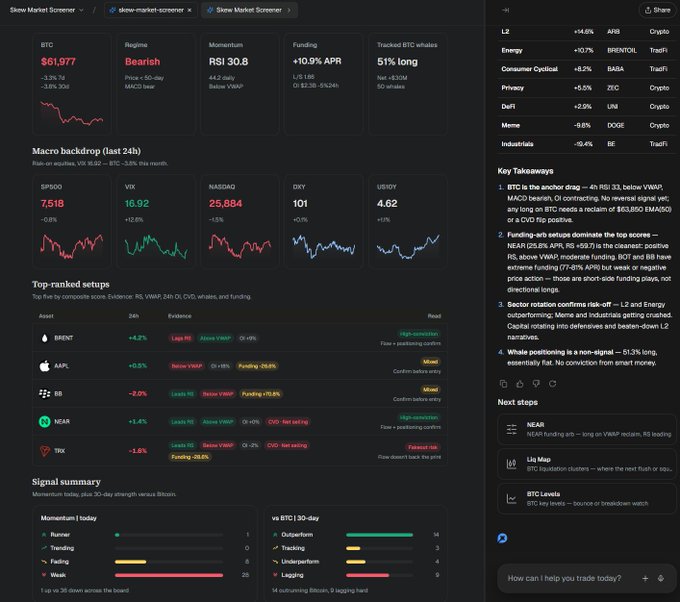This screenshot has height=602, width=680.
Task: Click the Weak momentum icon
Action: [x=44, y=575]
